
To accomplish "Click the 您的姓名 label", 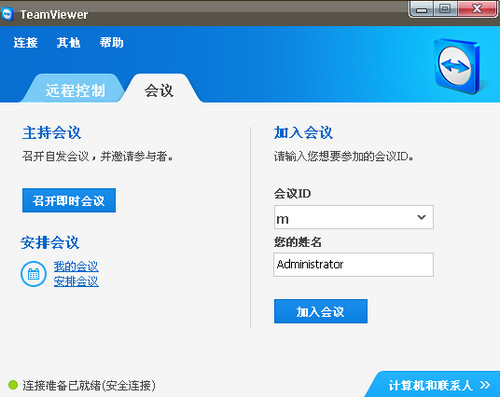I will click(x=298, y=242).
